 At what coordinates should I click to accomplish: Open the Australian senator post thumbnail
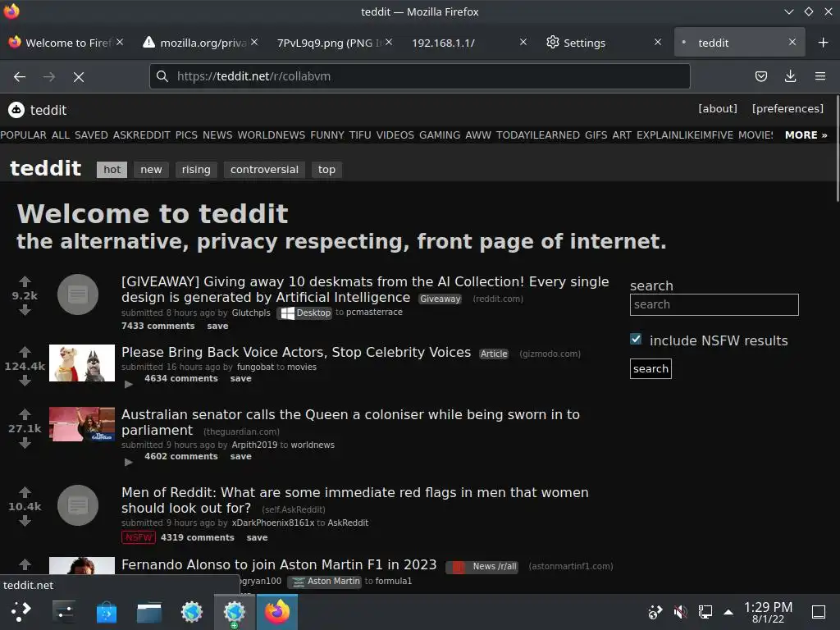click(82, 424)
